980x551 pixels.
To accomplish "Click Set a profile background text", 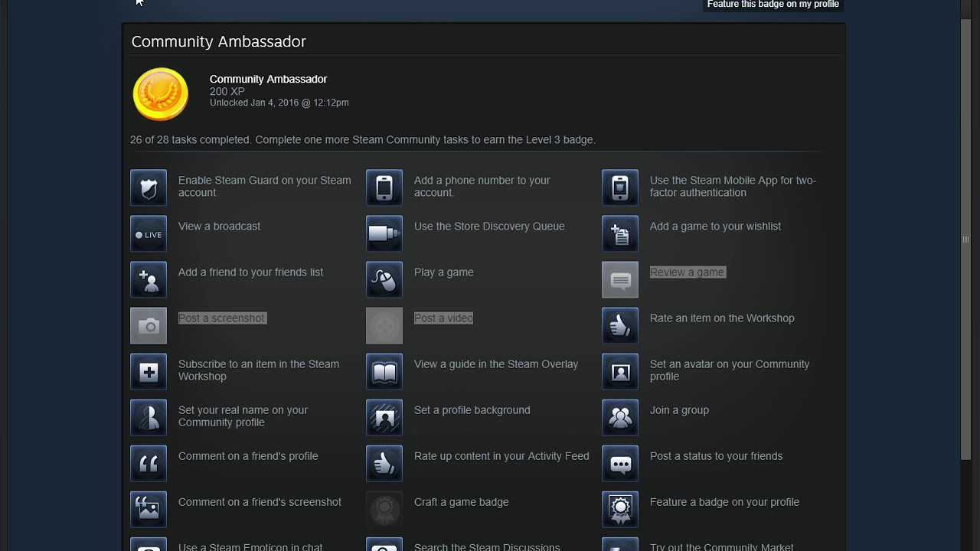I will coord(472,410).
